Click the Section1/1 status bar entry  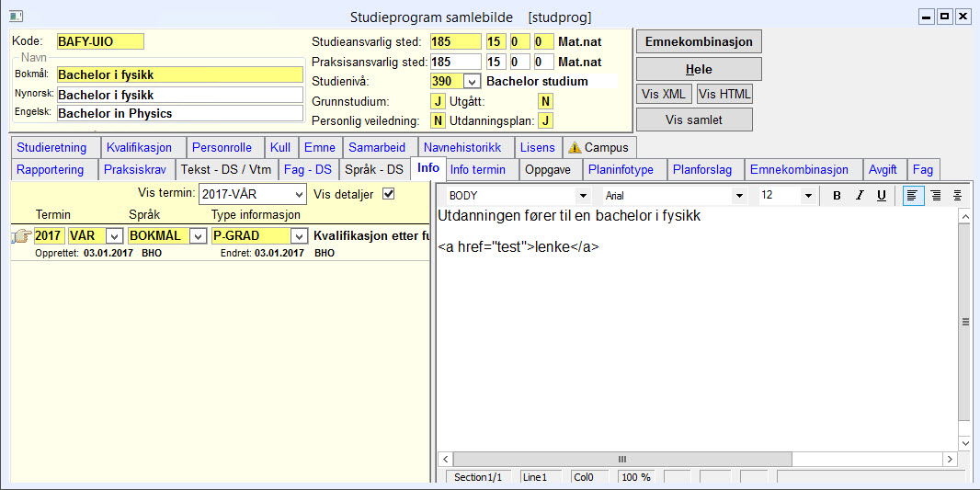coord(478,477)
